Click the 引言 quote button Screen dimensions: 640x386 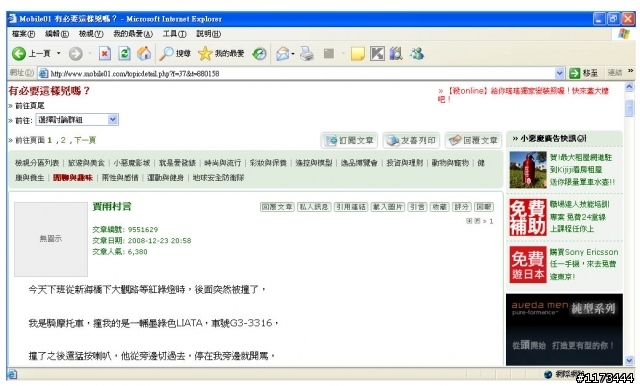[x=417, y=207]
